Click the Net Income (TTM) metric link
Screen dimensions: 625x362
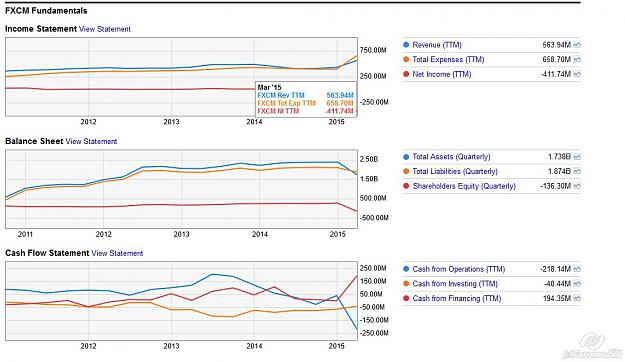pyautogui.click(x=442, y=74)
